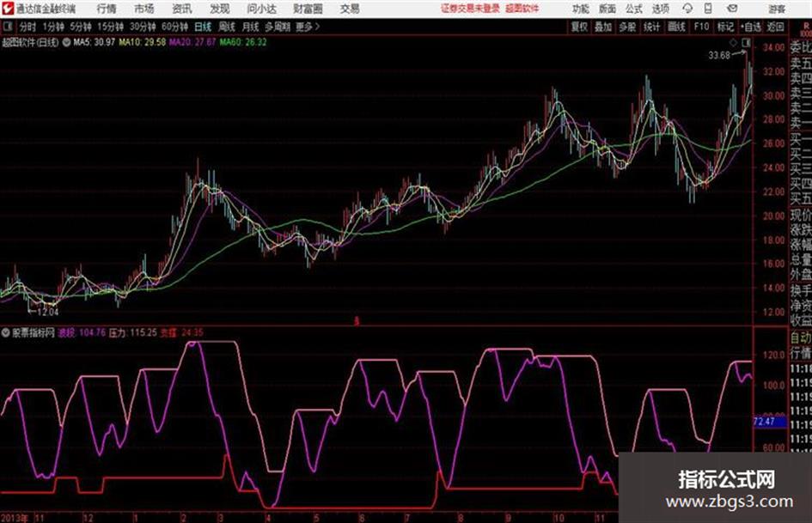Viewport: 812px width, 523px height.
Task: Select the 多周期 multi-period tab
Action: pos(278,27)
